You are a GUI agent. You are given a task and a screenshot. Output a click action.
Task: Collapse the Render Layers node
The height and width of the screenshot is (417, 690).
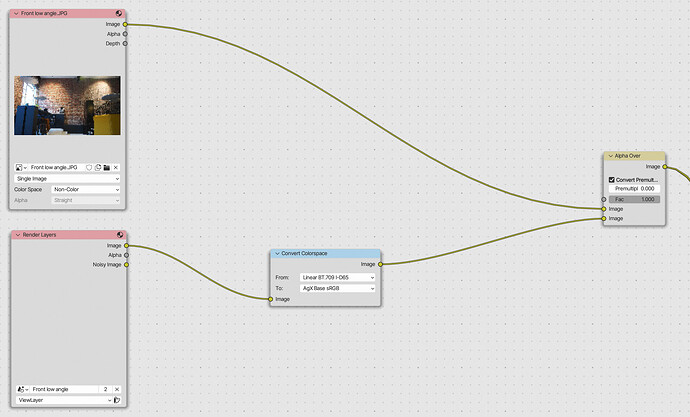click(x=18, y=235)
